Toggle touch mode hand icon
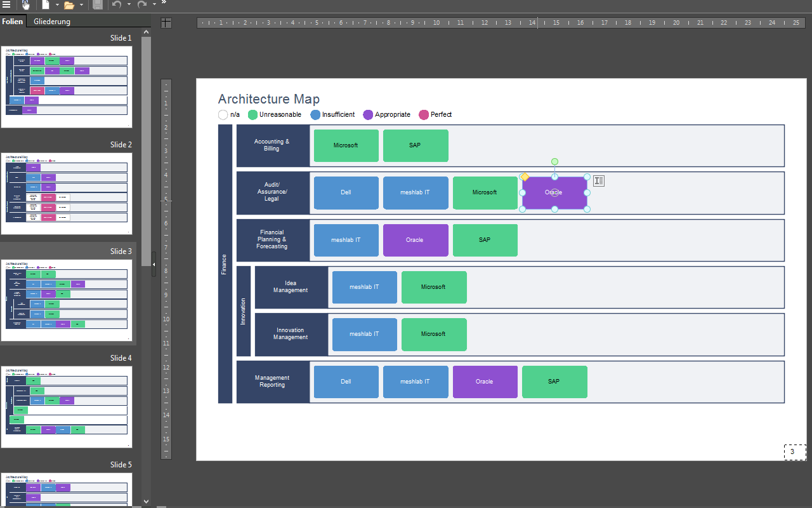This screenshot has height=508, width=812. click(x=26, y=4)
